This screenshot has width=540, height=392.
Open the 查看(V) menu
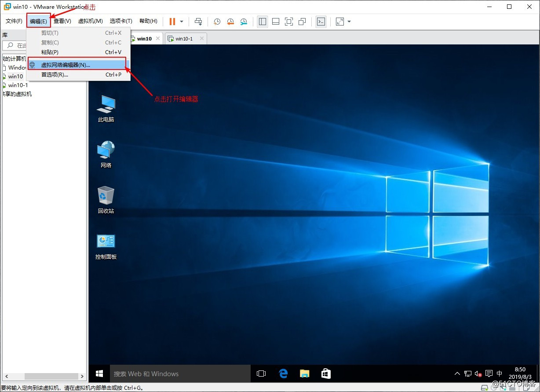[62, 21]
